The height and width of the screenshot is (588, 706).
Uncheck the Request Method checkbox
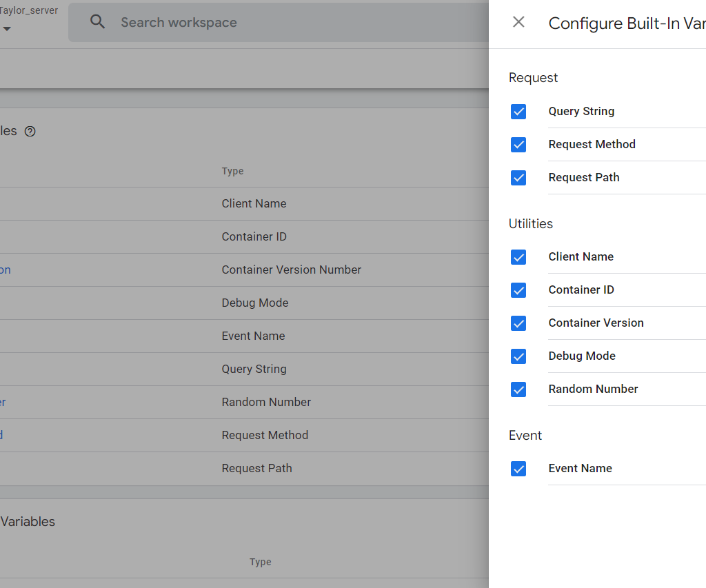pos(518,145)
